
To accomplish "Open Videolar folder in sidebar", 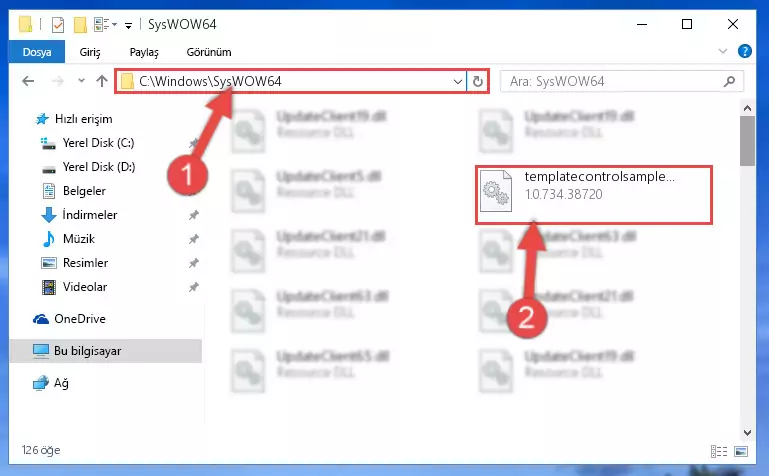I will pyautogui.click(x=85, y=287).
